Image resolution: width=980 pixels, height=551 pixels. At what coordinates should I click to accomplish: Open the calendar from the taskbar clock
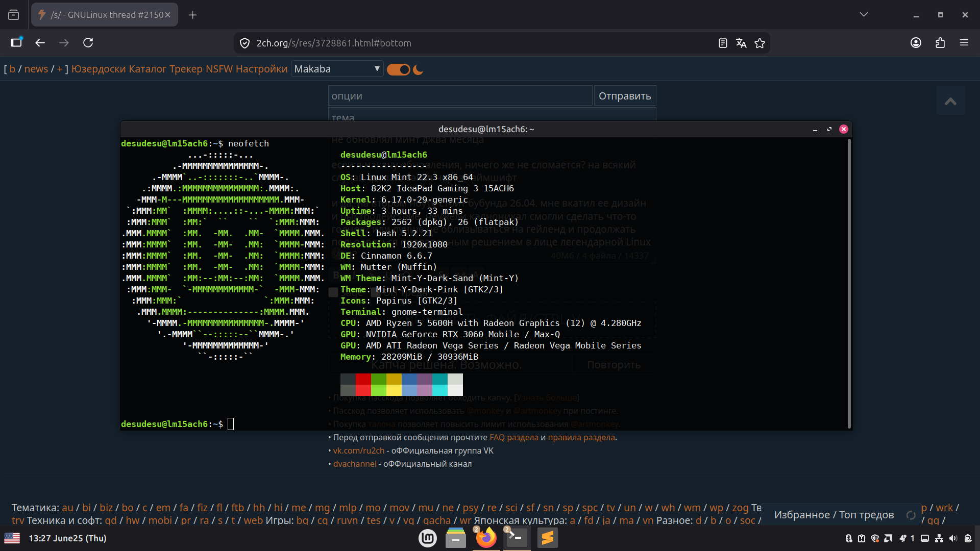coord(67,538)
